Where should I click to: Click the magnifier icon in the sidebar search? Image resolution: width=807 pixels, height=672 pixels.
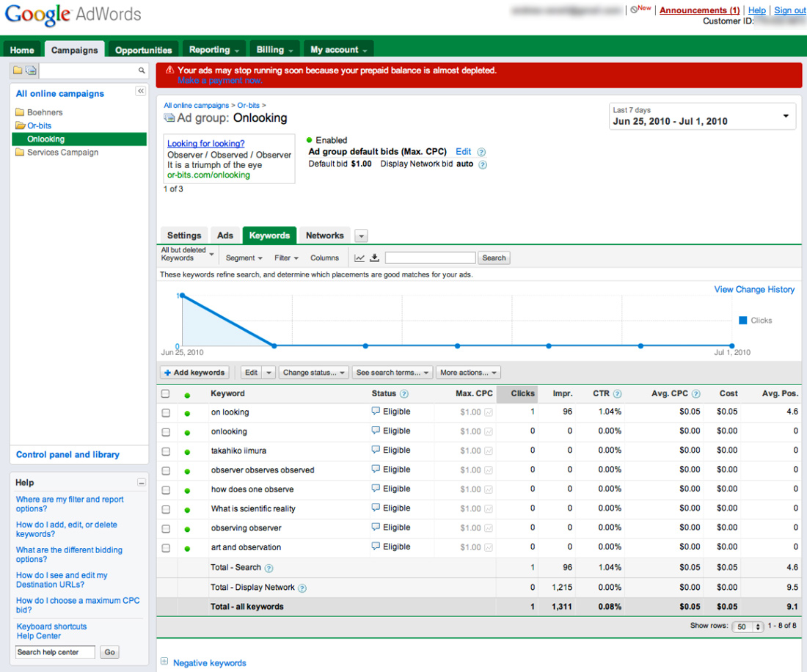pos(142,70)
